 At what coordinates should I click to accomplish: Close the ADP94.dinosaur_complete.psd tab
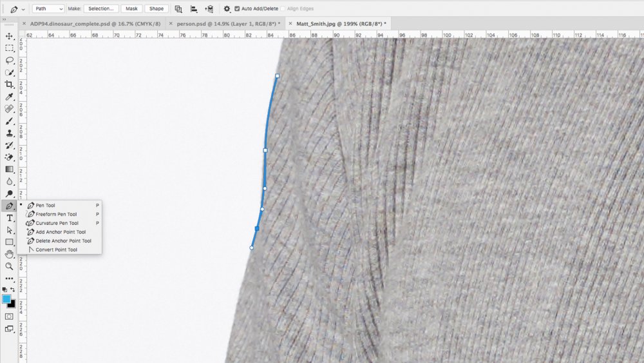click(x=24, y=23)
